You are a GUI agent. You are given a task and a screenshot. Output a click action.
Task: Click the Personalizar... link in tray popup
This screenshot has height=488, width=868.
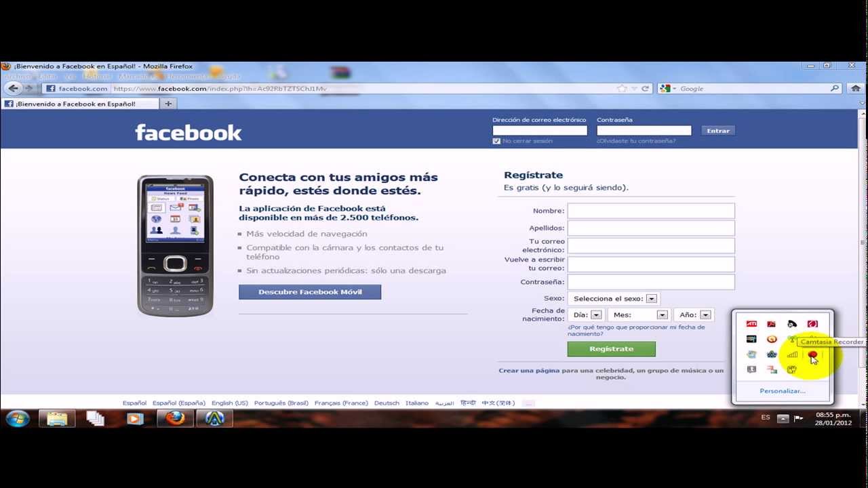(783, 391)
